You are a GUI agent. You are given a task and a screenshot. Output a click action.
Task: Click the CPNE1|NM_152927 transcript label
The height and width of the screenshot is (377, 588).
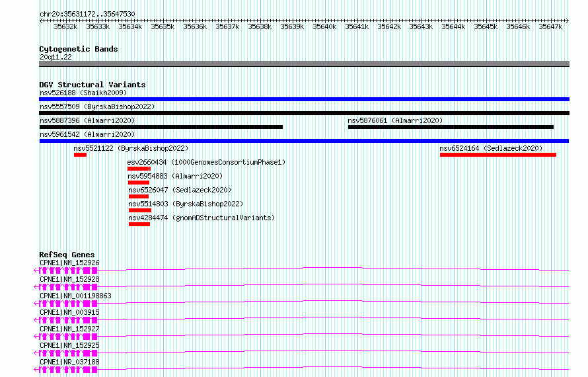(69, 329)
